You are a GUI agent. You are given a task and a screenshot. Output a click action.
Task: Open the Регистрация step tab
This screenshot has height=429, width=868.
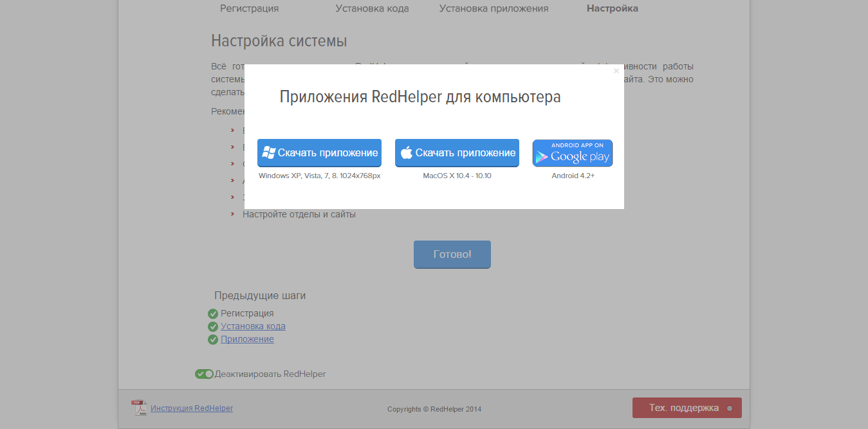[250, 8]
